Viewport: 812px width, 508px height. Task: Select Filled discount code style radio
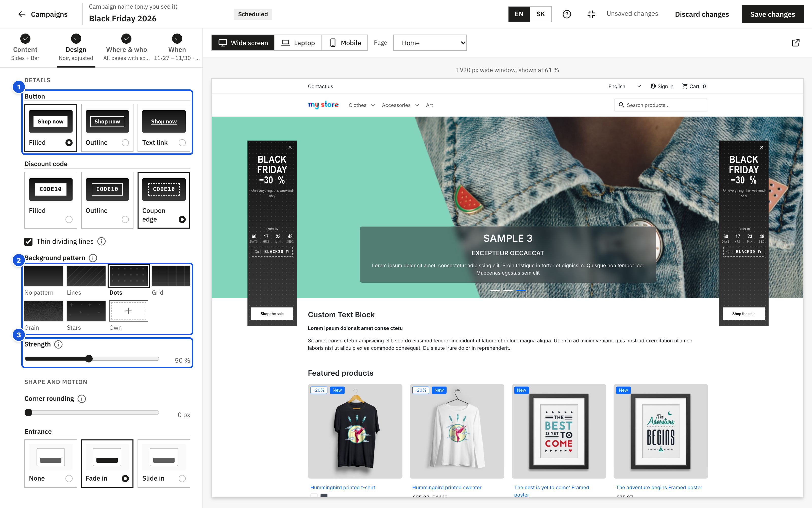[69, 219]
